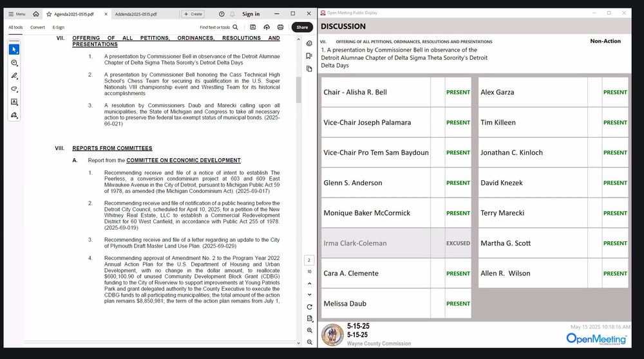Viewport: 644px width, 359px height.
Task: Zoom in on the PDF
Action: (309, 330)
